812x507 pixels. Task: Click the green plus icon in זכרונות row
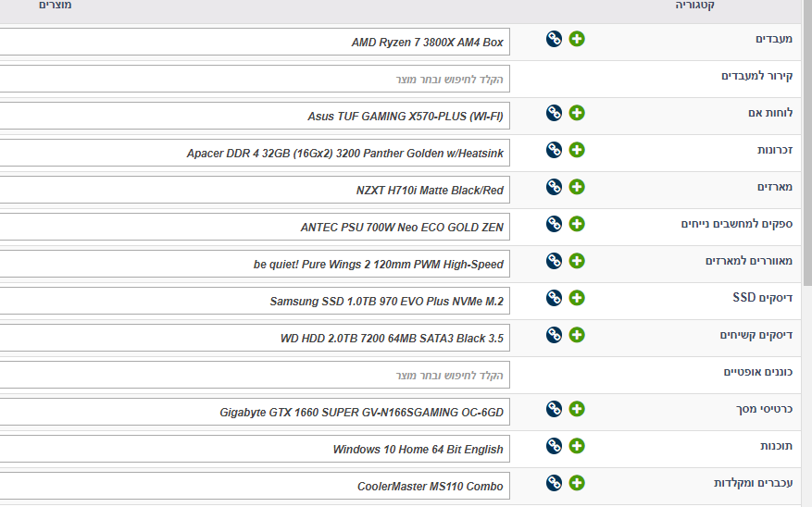click(x=577, y=150)
